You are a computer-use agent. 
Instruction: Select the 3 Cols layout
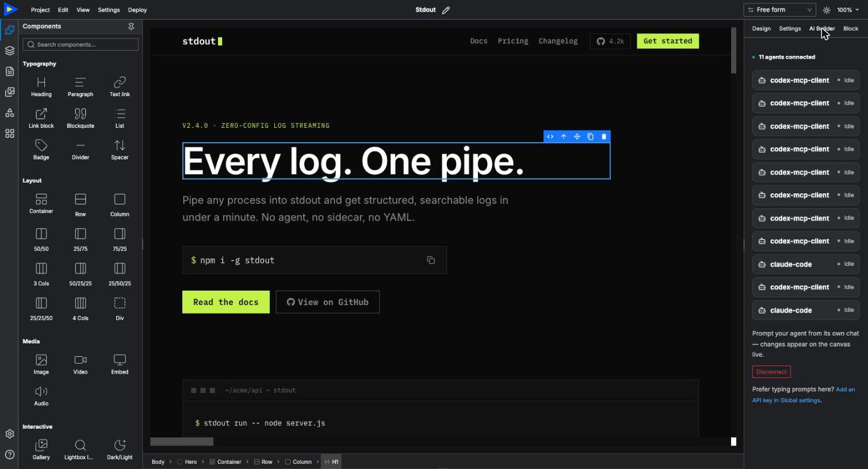click(41, 274)
